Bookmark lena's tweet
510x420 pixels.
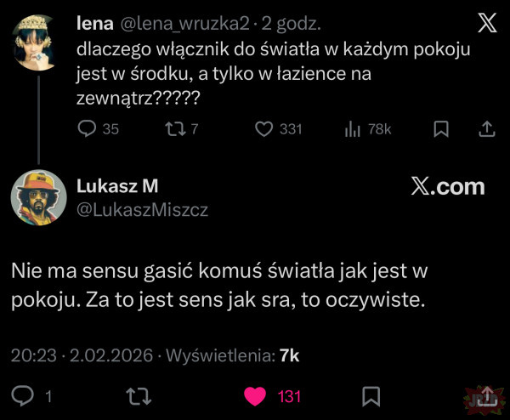point(441,129)
